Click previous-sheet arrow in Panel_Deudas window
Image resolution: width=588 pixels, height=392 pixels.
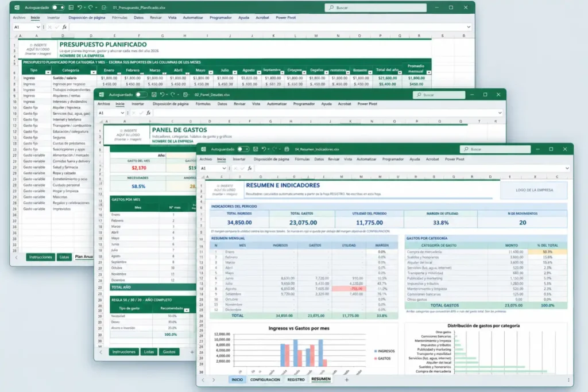(x=100, y=352)
